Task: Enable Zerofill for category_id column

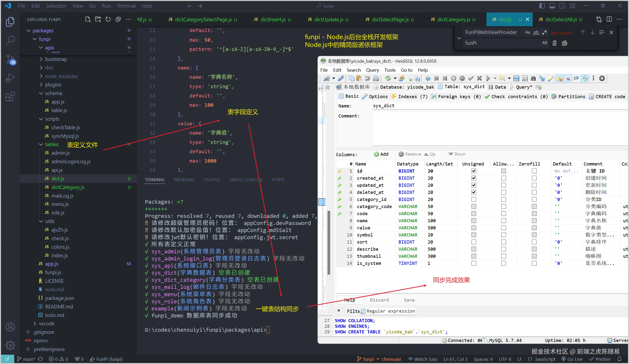Action: [x=534, y=200]
